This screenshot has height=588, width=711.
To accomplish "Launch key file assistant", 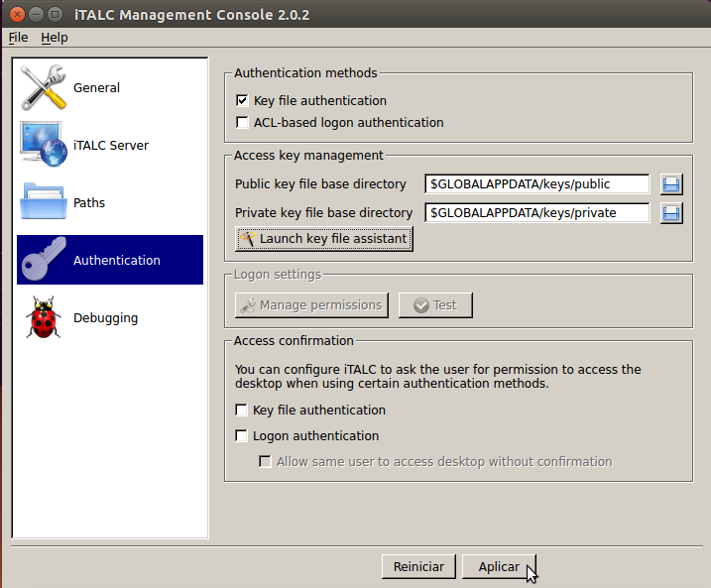I will point(323,238).
